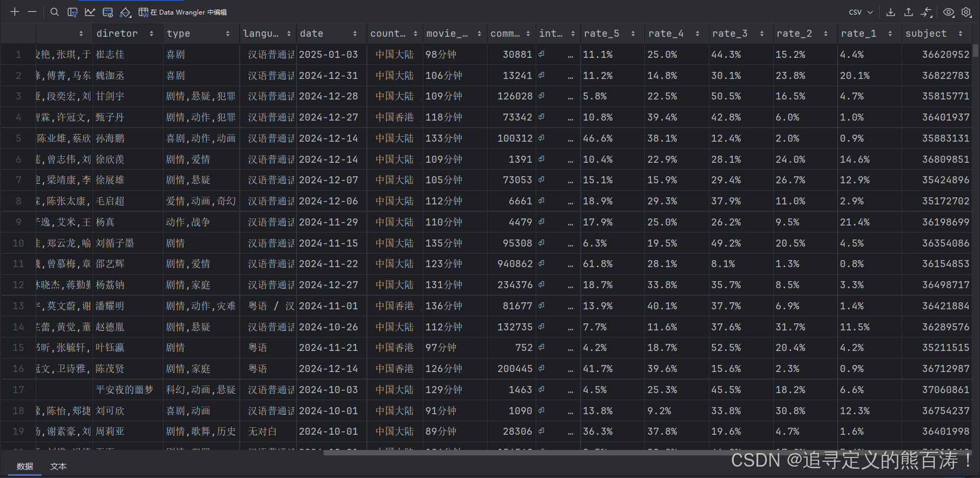The height and width of the screenshot is (478, 980).
Task: Select date cell 2024-12-31
Action: (332, 76)
